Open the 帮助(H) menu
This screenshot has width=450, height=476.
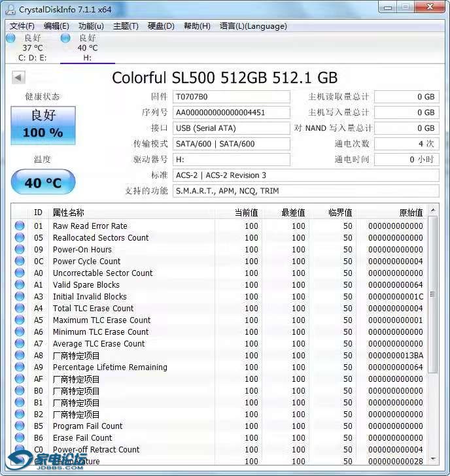[197, 26]
